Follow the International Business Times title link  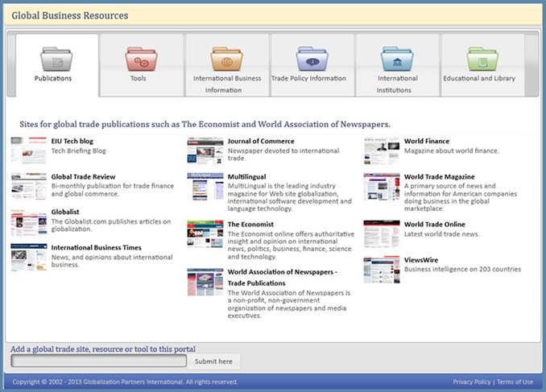tap(96, 248)
